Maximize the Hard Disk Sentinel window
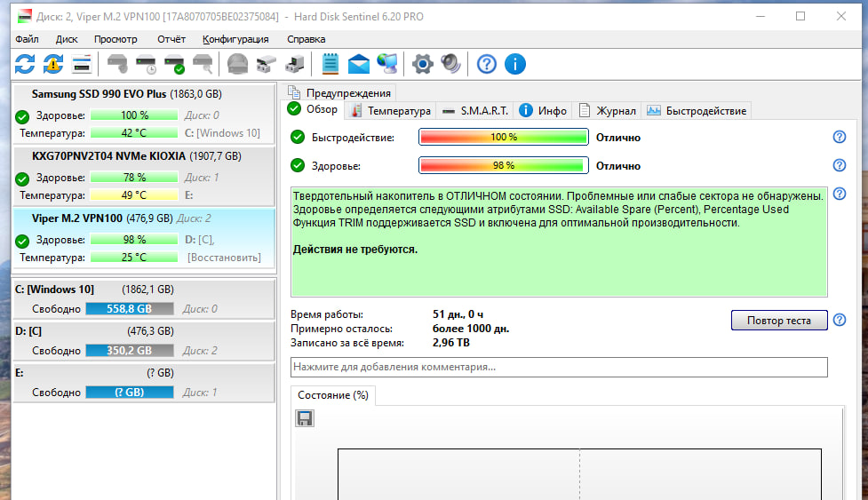Image resolution: width=868 pixels, height=500 pixels. tap(800, 16)
